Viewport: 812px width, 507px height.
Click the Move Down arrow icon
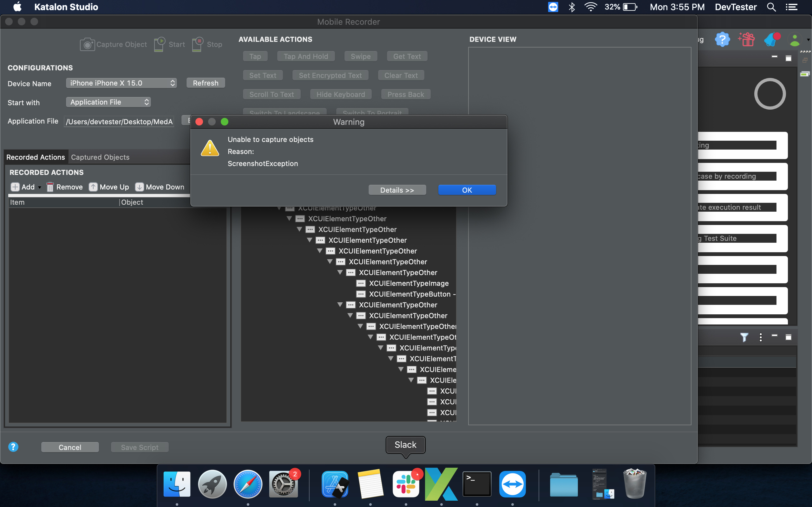(x=139, y=187)
